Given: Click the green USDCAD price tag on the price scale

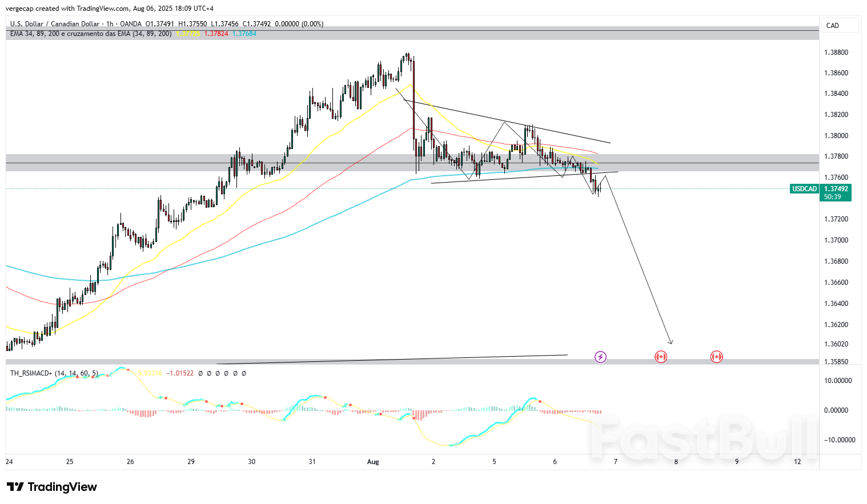Looking at the screenshot, I should [x=805, y=189].
